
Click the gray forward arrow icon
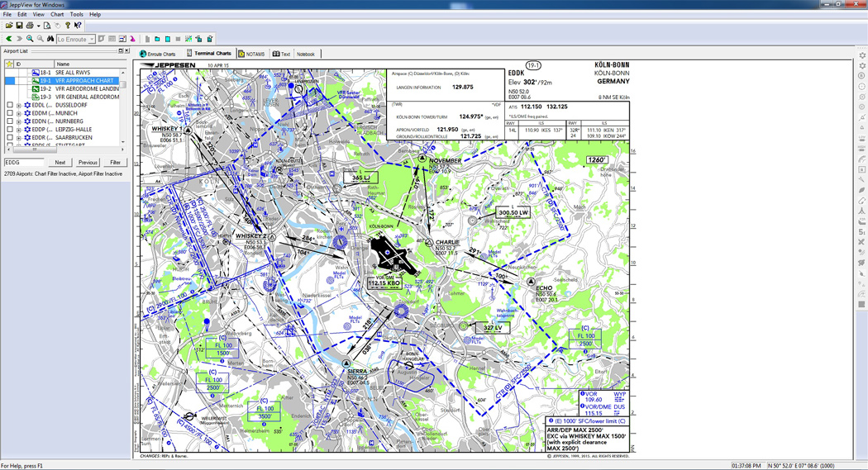coord(19,39)
